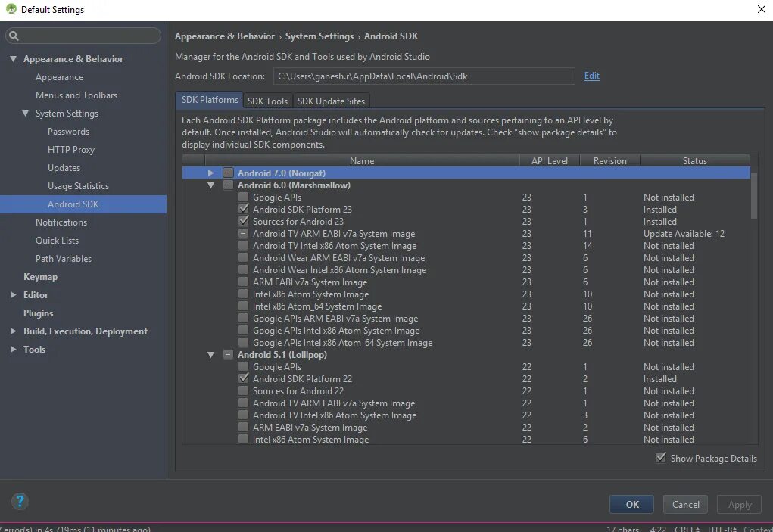Select Path Variables item
This screenshot has width=773, height=532.
pyautogui.click(x=64, y=259)
